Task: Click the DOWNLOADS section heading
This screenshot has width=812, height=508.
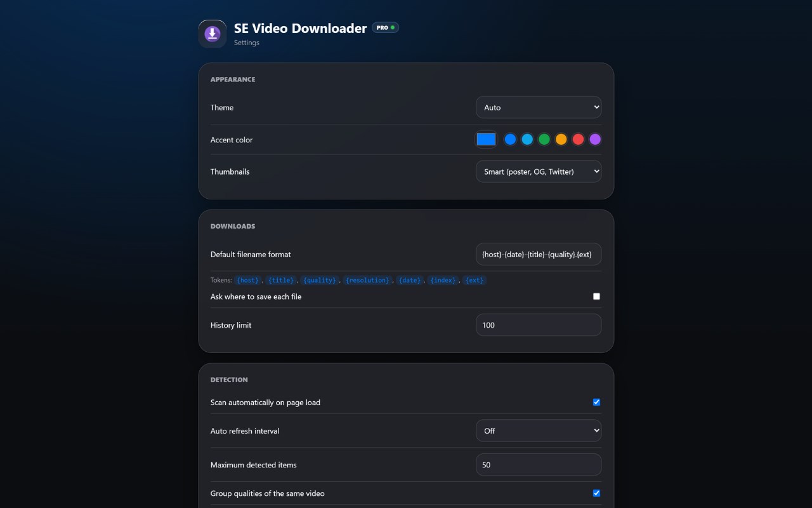Action: (x=233, y=226)
